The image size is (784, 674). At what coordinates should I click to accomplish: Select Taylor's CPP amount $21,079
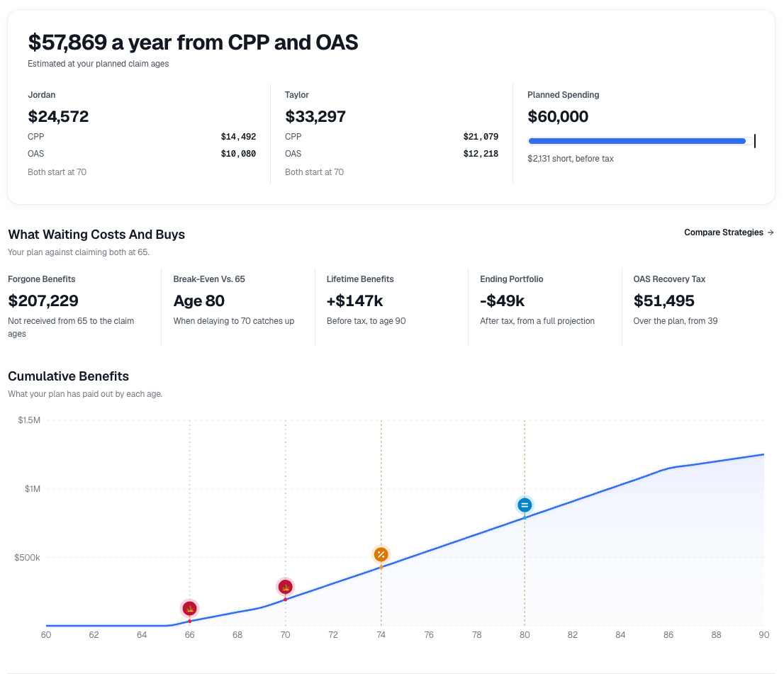pyautogui.click(x=481, y=137)
